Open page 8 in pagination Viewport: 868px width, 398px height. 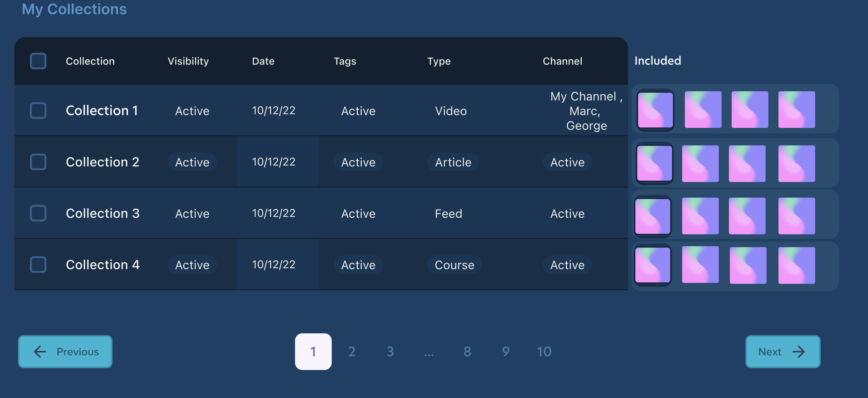coord(467,352)
